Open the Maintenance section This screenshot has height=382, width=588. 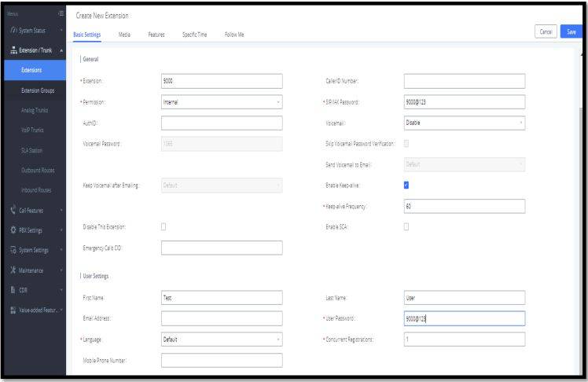pyautogui.click(x=32, y=270)
